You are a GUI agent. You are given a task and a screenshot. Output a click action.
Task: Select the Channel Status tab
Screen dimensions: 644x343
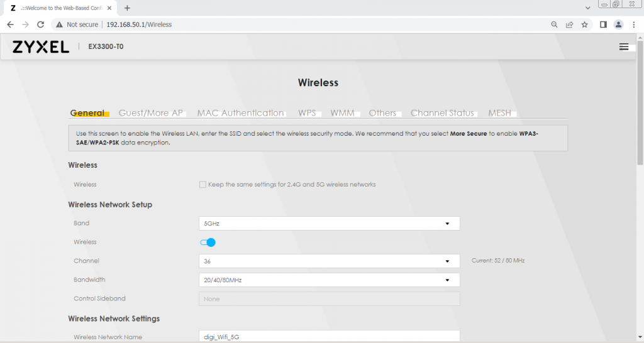442,113
